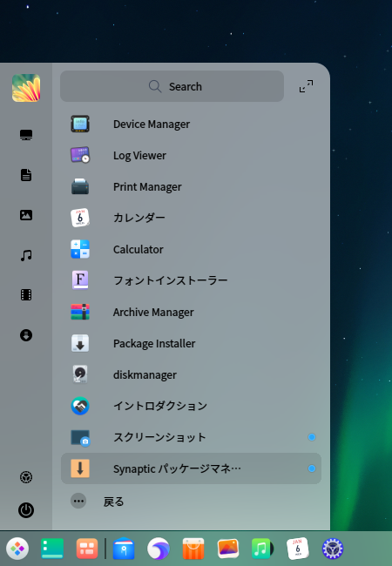Click the user avatar picture
The image size is (392, 566).
click(26, 88)
